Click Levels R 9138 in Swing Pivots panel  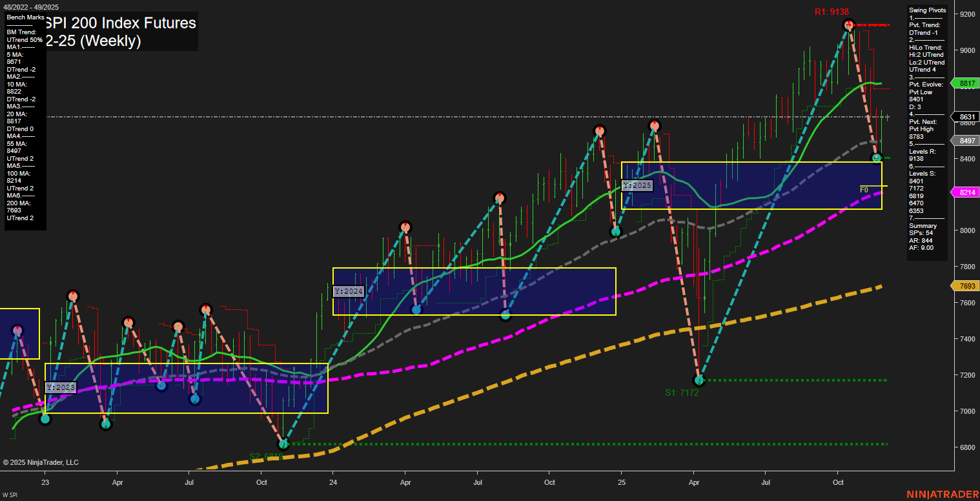(x=923, y=155)
